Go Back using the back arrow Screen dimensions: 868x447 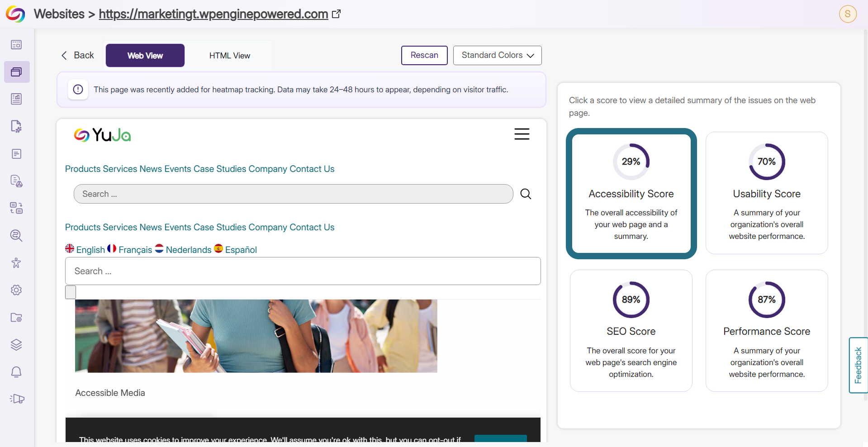[x=77, y=55]
